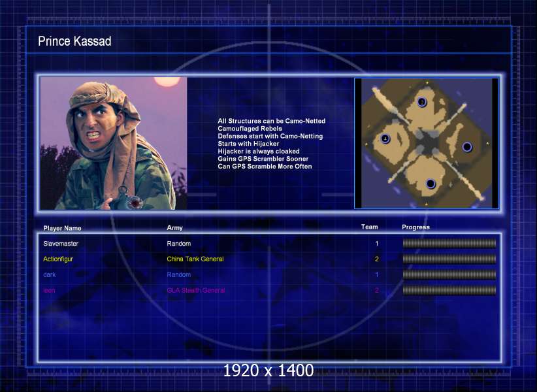Click Slavemaster's loading progress bar

pyautogui.click(x=449, y=244)
